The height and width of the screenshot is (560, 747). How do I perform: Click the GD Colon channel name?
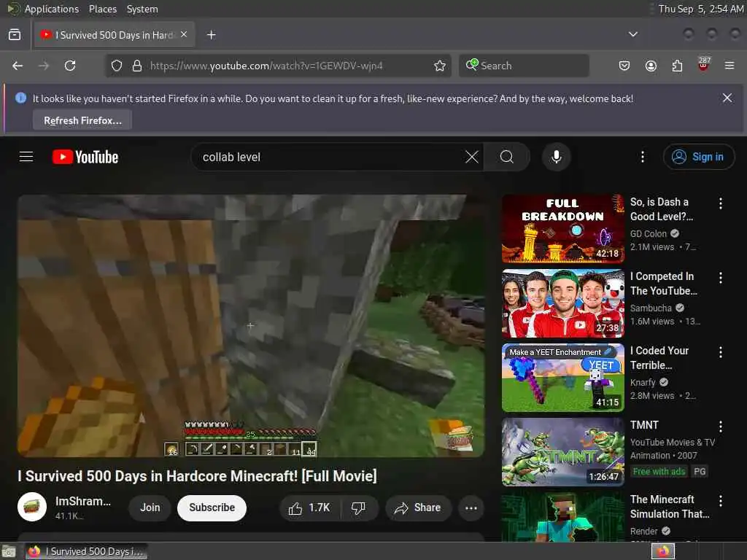648,233
